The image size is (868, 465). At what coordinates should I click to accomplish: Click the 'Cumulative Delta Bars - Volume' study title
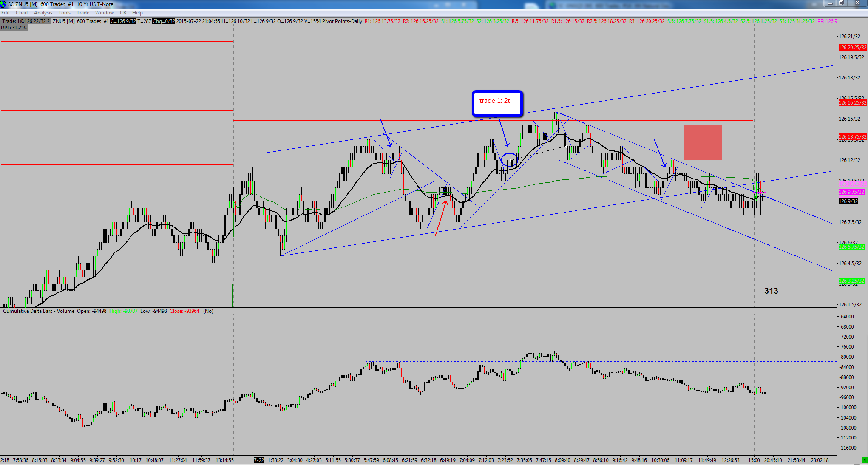pyautogui.click(x=39, y=311)
